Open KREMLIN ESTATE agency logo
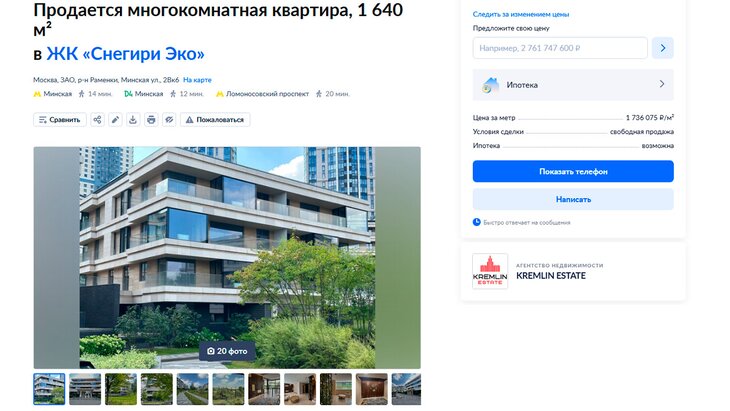The image size is (730, 411). (x=490, y=271)
